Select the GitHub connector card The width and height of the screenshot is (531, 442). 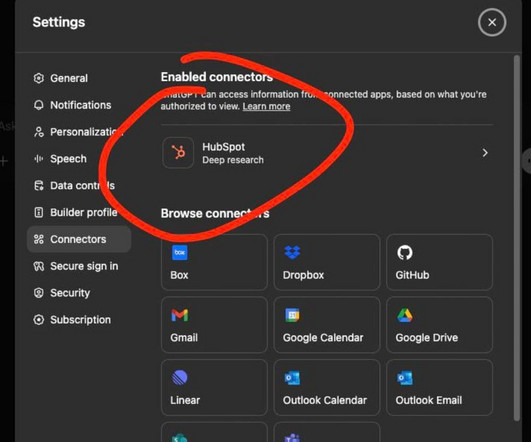[x=439, y=262]
